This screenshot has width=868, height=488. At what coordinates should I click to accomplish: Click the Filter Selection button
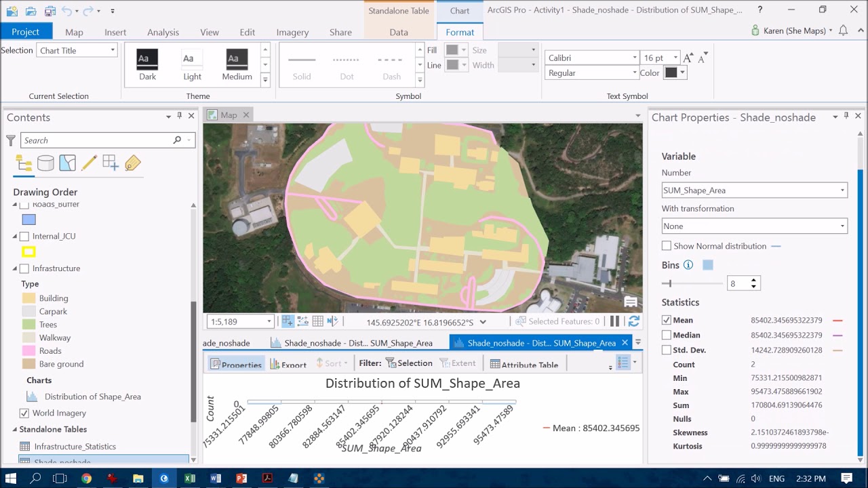click(x=408, y=363)
